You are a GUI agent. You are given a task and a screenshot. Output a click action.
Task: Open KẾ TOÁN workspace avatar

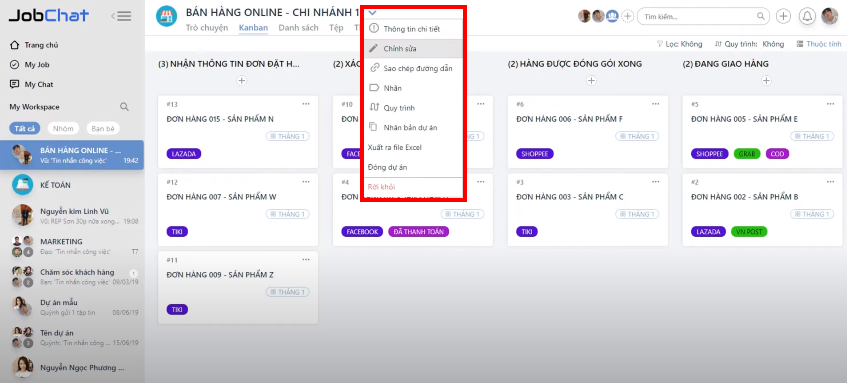pyautogui.click(x=23, y=185)
